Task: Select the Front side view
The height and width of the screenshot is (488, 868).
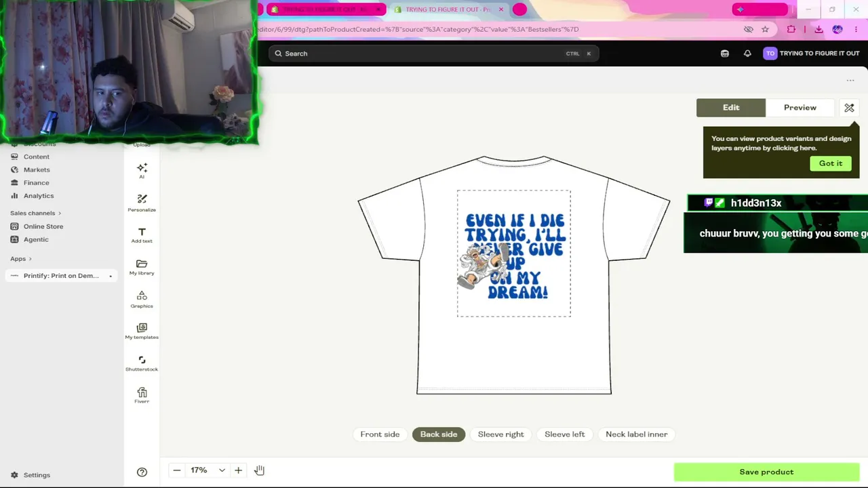Action: tap(380, 434)
